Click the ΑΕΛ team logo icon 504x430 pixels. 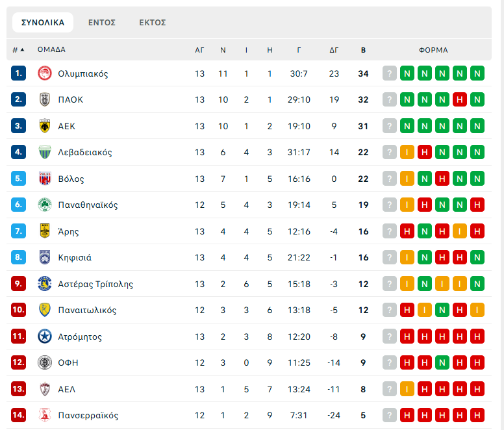(x=45, y=389)
